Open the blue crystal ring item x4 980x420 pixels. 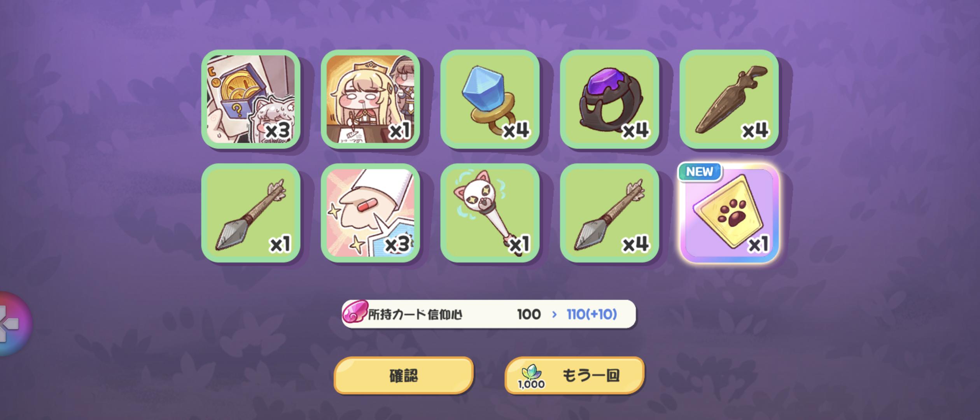pyautogui.click(x=490, y=99)
